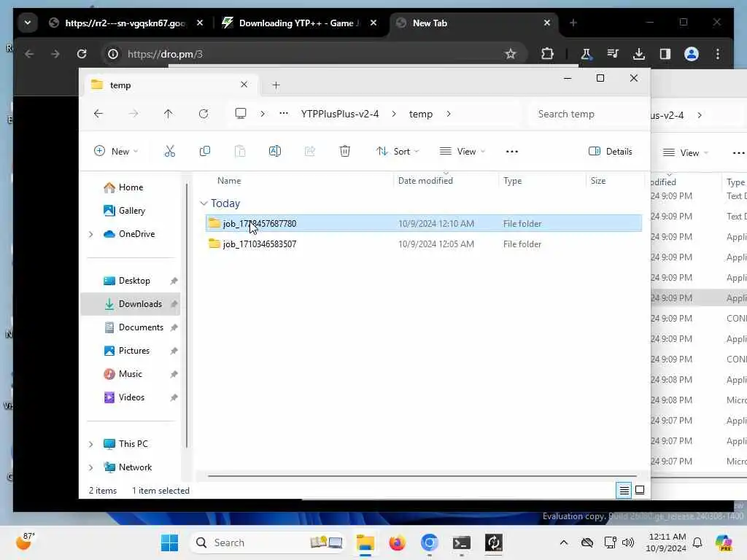Expand the This PC tree node
747x560 pixels.
[91, 444]
